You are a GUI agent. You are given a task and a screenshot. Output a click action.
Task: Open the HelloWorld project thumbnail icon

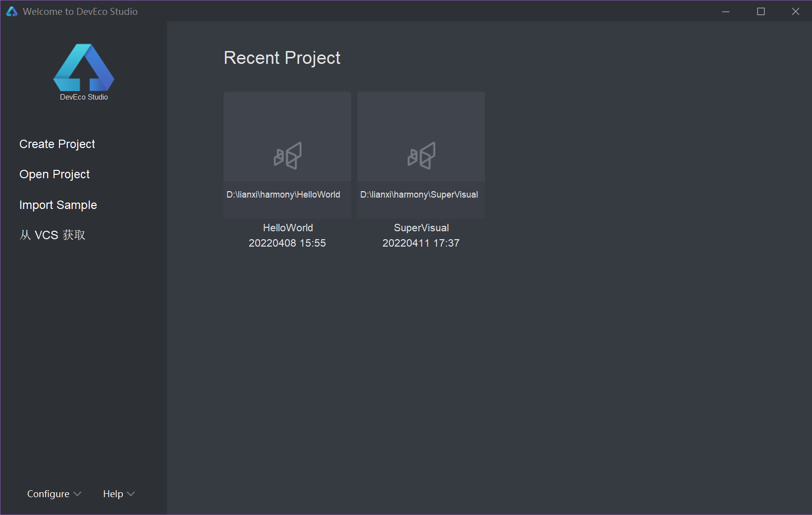(x=287, y=155)
